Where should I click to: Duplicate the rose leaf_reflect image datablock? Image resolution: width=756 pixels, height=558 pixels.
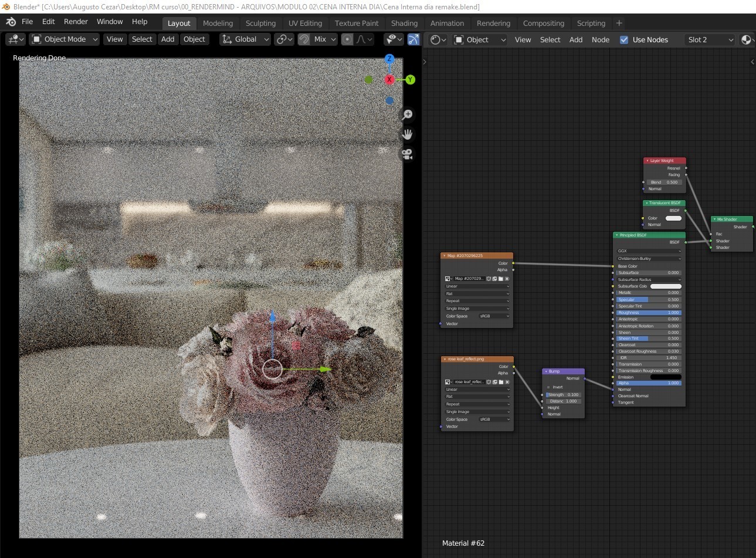click(494, 382)
